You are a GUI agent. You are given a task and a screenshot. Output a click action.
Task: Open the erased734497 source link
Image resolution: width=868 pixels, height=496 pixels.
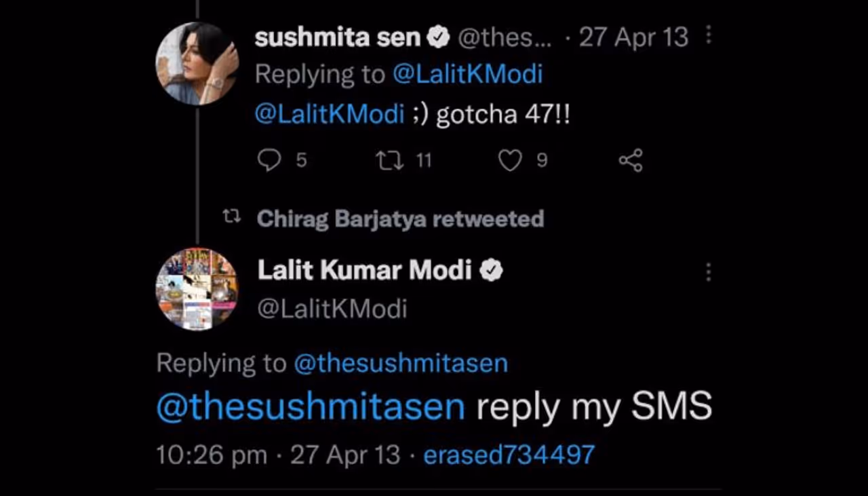click(x=509, y=455)
